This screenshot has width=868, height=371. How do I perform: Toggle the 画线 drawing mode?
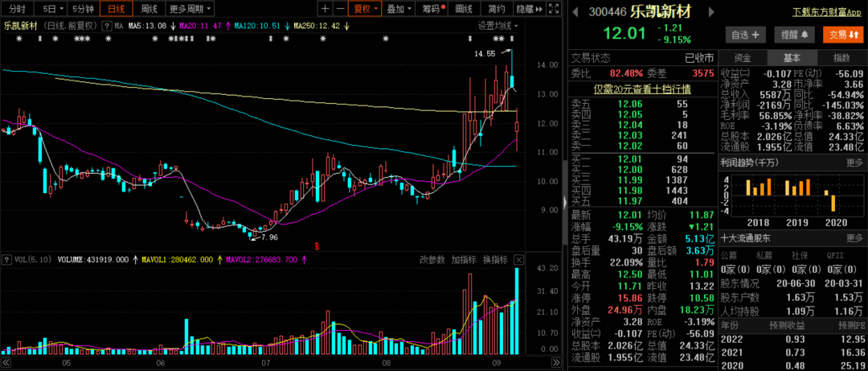[464, 9]
